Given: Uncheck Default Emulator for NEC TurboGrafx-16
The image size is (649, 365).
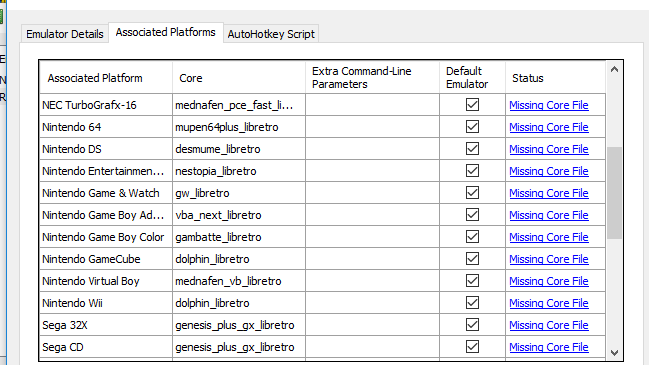Looking at the screenshot, I should pos(472,105).
